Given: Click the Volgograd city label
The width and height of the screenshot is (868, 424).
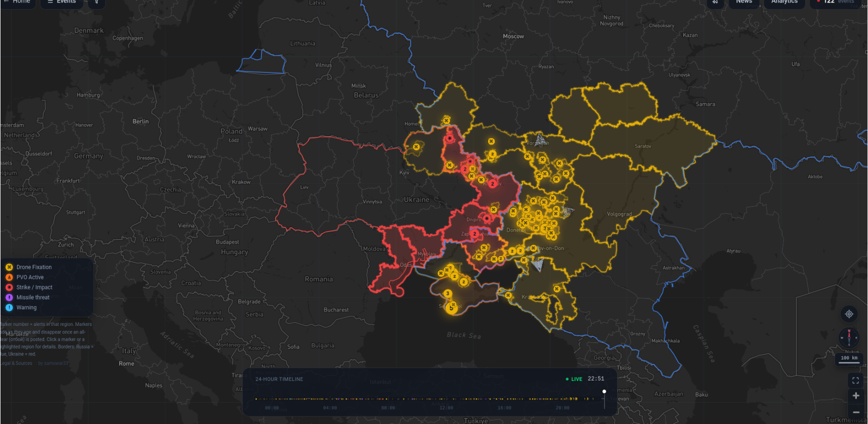Looking at the screenshot, I should (619, 214).
